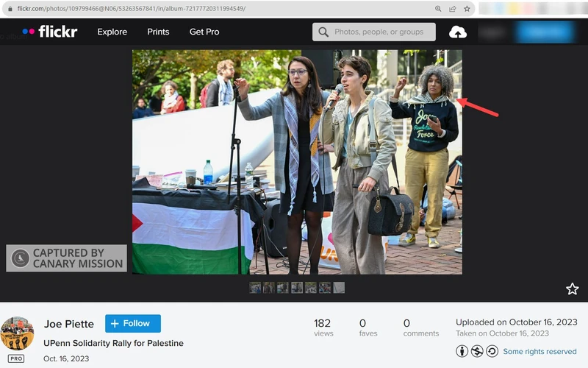This screenshot has width=588, height=368.
Task: Click the share-alike license icon
Action: (492, 351)
